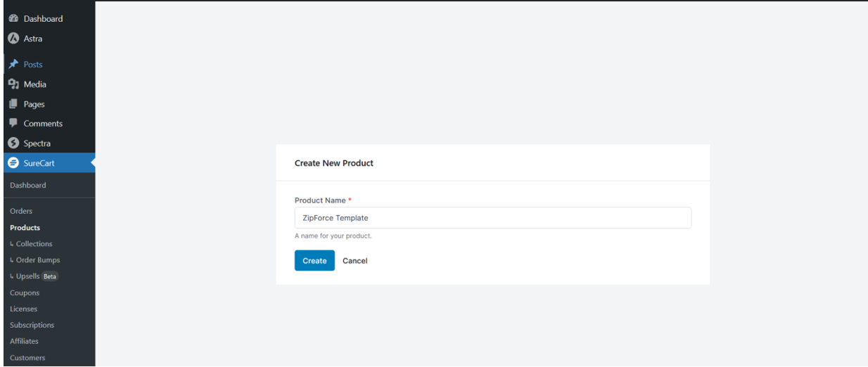Click the blue Create button
The width and height of the screenshot is (868, 367).
(x=314, y=261)
